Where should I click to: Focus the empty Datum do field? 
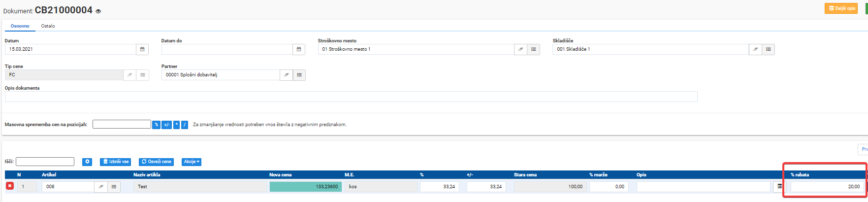coord(227,49)
